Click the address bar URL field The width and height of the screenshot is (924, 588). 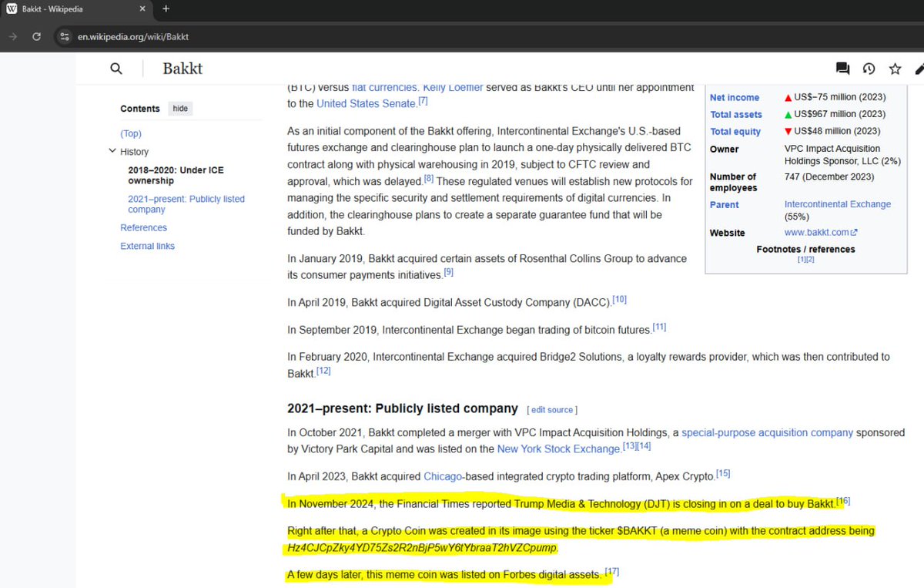[x=132, y=36]
